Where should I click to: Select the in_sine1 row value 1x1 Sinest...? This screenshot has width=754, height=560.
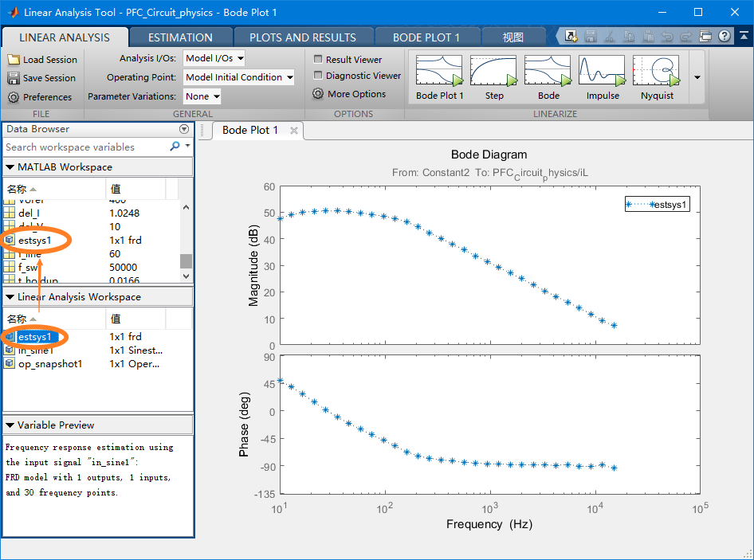tap(136, 350)
